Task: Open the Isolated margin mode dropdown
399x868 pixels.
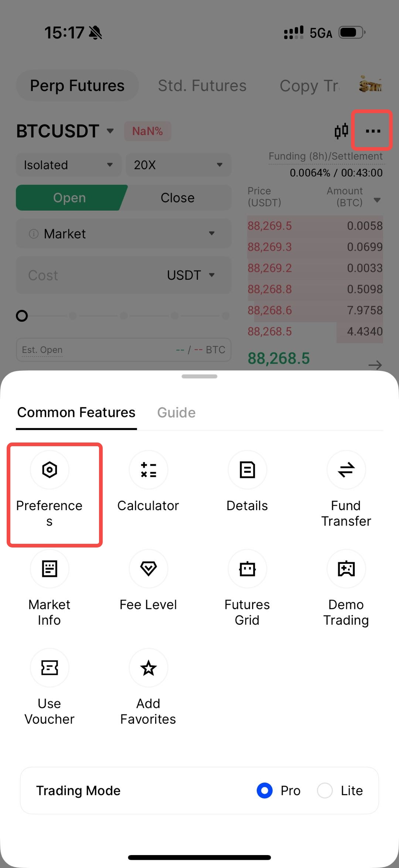Action: click(x=69, y=165)
